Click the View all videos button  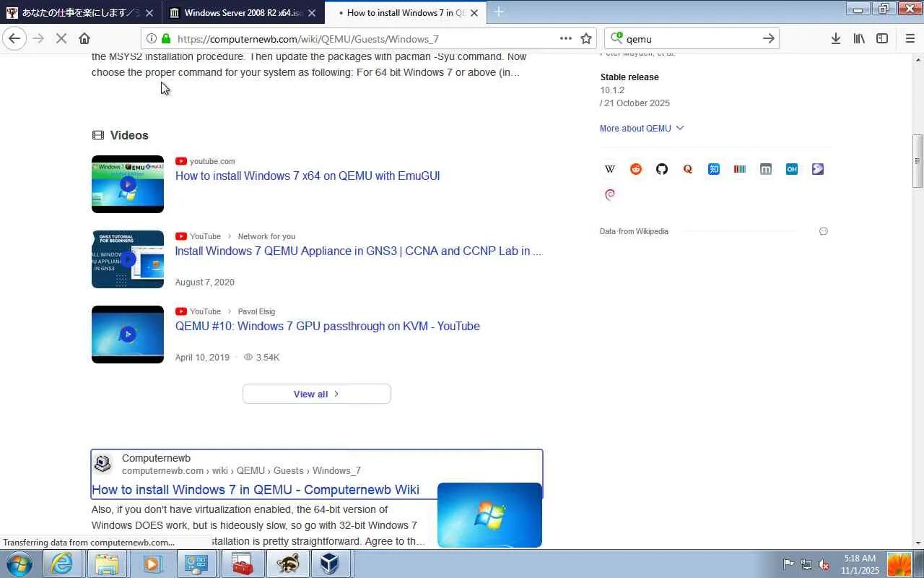click(x=317, y=394)
